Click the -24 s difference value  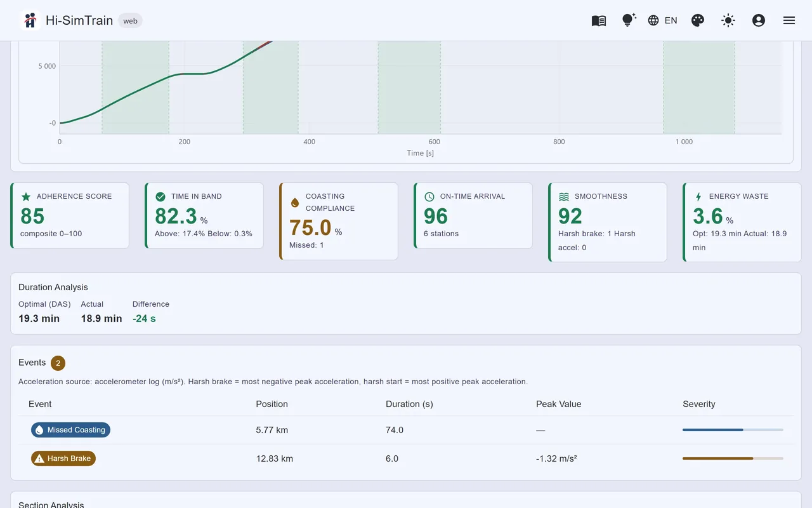pyautogui.click(x=144, y=319)
